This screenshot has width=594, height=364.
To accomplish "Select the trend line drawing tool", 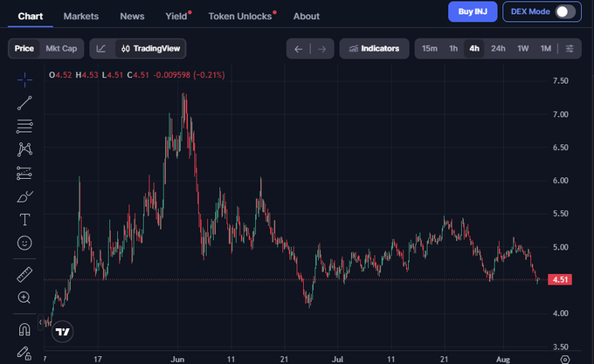I will click(24, 103).
